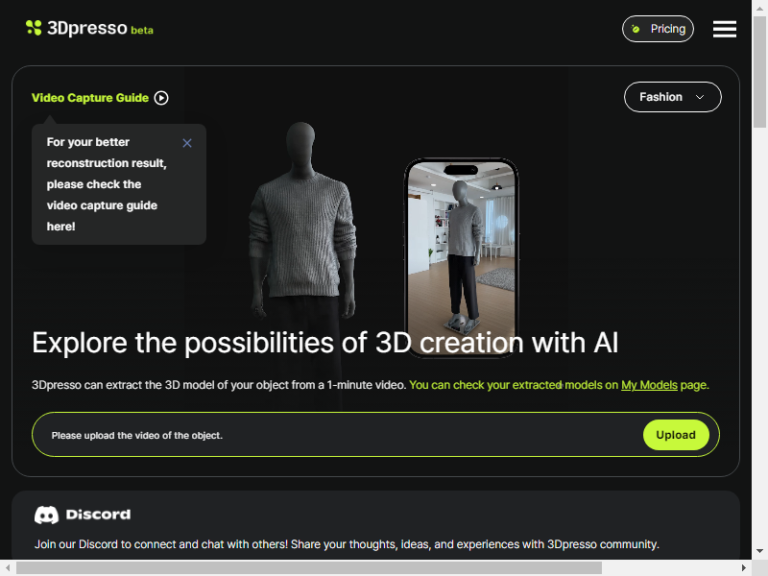The image size is (768, 576).
Task: Click the horizontal scrollbar thumb
Action: (309, 568)
